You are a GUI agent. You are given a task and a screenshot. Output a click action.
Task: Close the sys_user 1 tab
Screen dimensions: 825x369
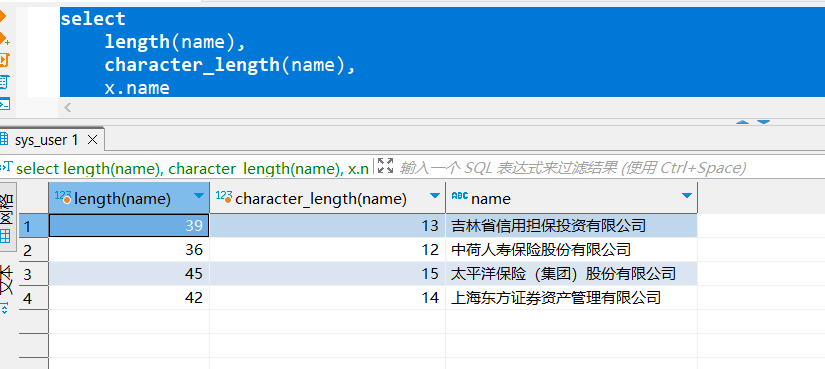[x=92, y=140]
